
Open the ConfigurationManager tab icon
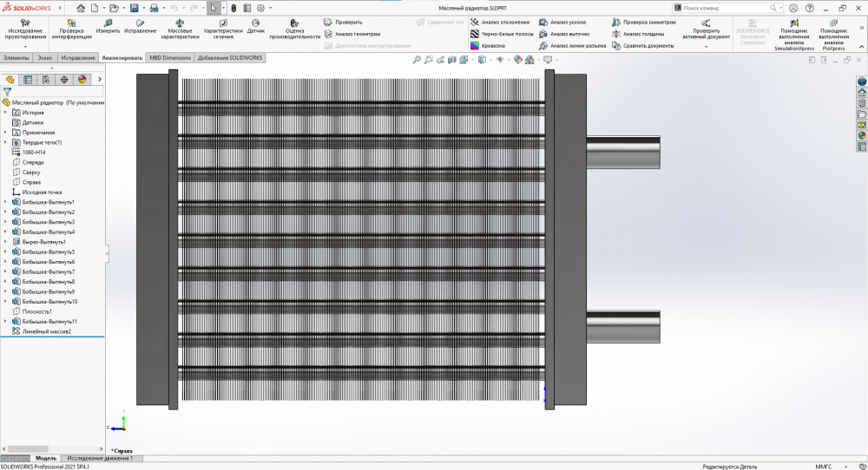tap(46, 80)
